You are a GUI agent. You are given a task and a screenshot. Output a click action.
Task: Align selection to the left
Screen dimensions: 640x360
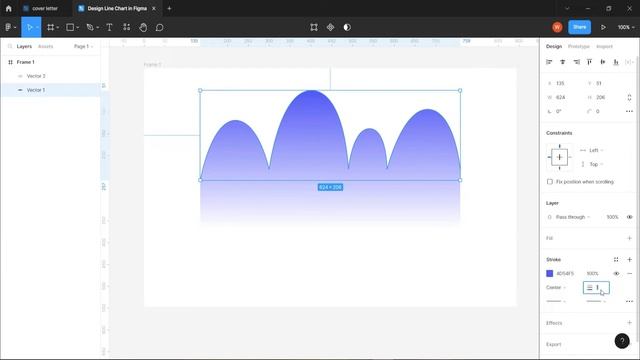549,62
